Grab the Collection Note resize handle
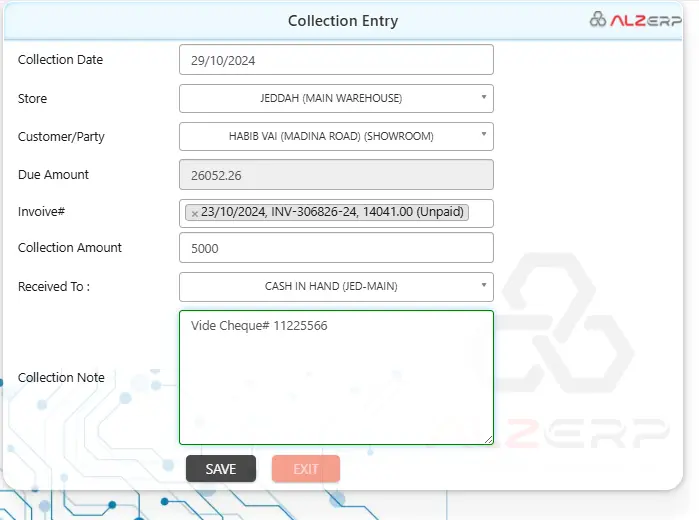 488,439
